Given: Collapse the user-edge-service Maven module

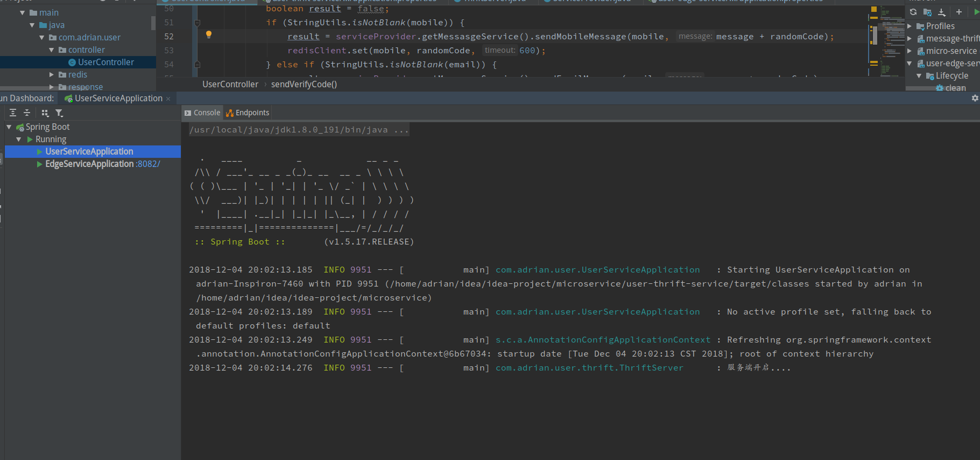Looking at the screenshot, I should point(910,64).
